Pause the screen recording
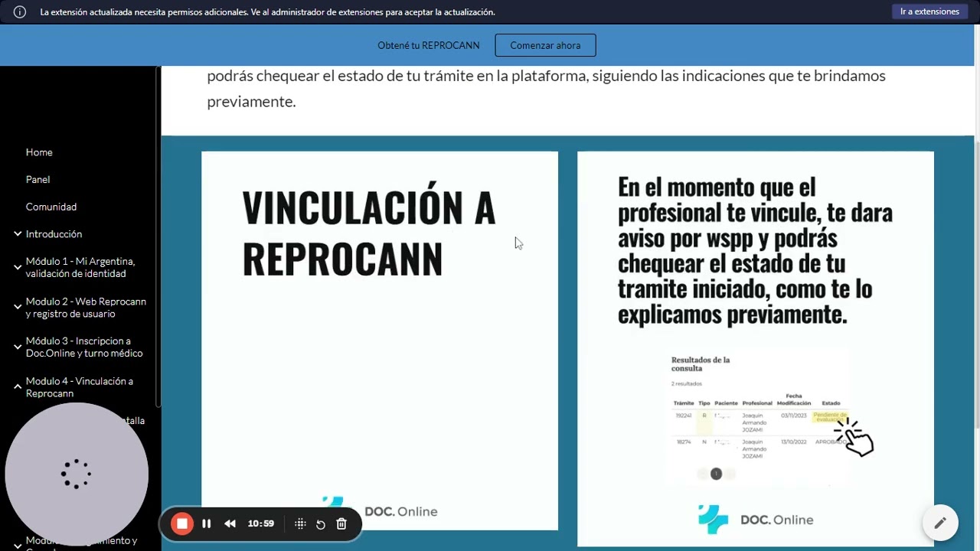 pos(206,523)
